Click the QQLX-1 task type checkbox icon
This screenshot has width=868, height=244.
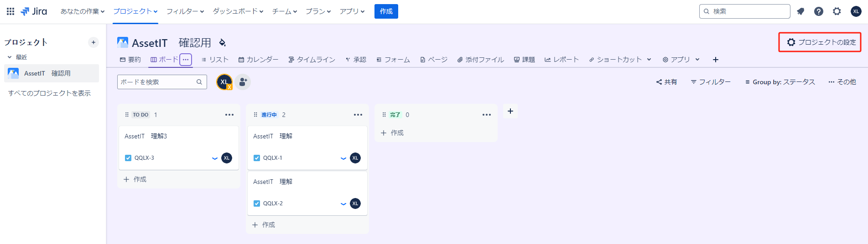pyautogui.click(x=257, y=158)
